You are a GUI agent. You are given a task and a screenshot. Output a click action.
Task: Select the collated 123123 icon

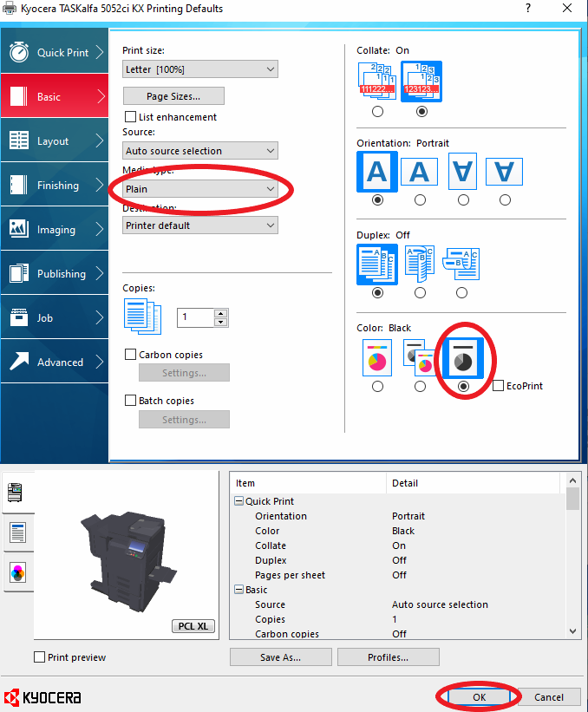coord(421,82)
